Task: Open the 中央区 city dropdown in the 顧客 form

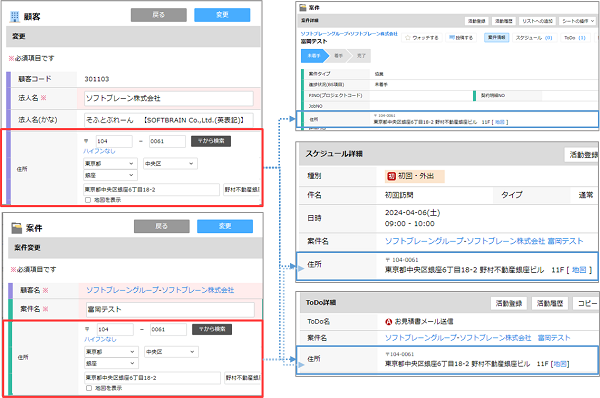Action: coord(170,163)
